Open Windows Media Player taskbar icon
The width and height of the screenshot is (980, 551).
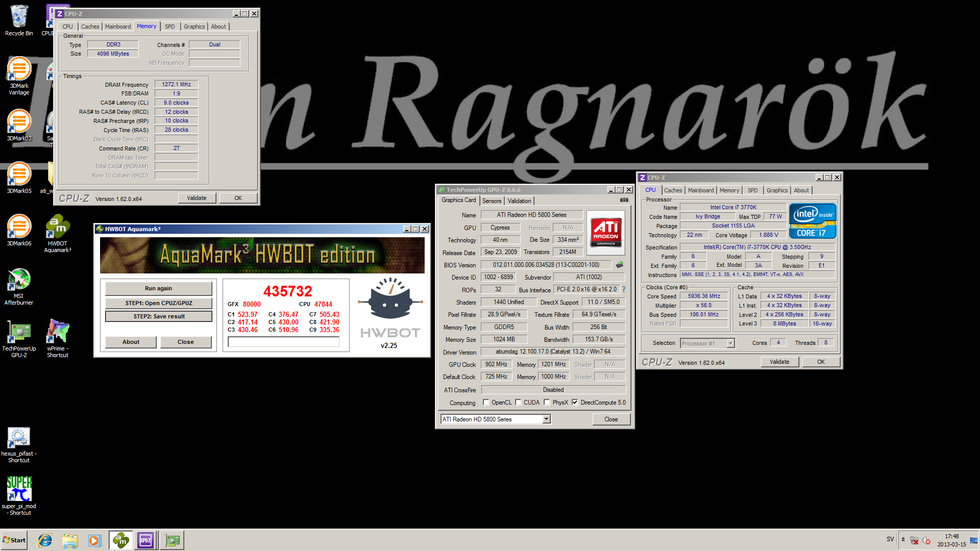(x=94, y=540)
